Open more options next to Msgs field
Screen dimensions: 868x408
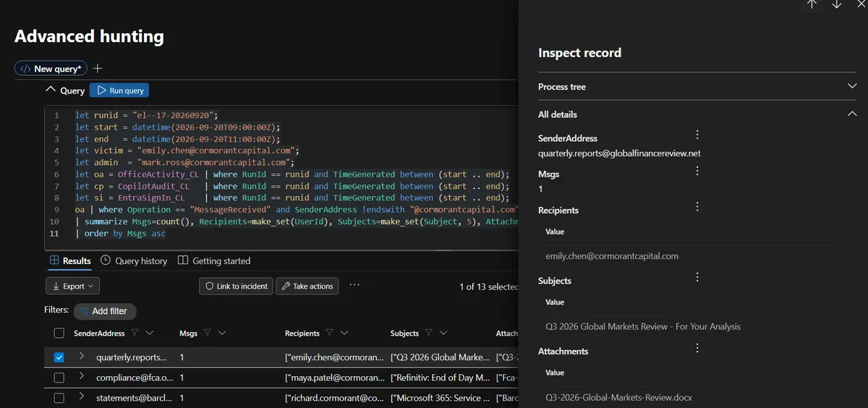[697, 171]
